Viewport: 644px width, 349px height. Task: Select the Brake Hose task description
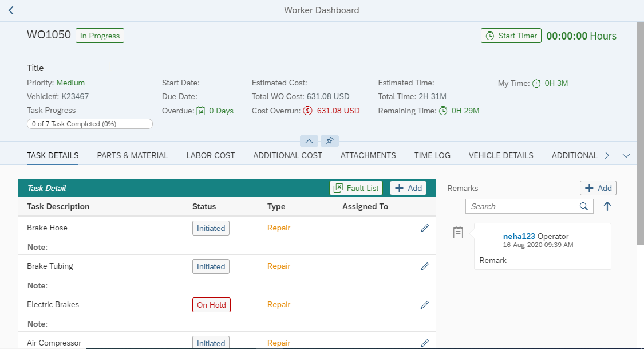(47, 228)
